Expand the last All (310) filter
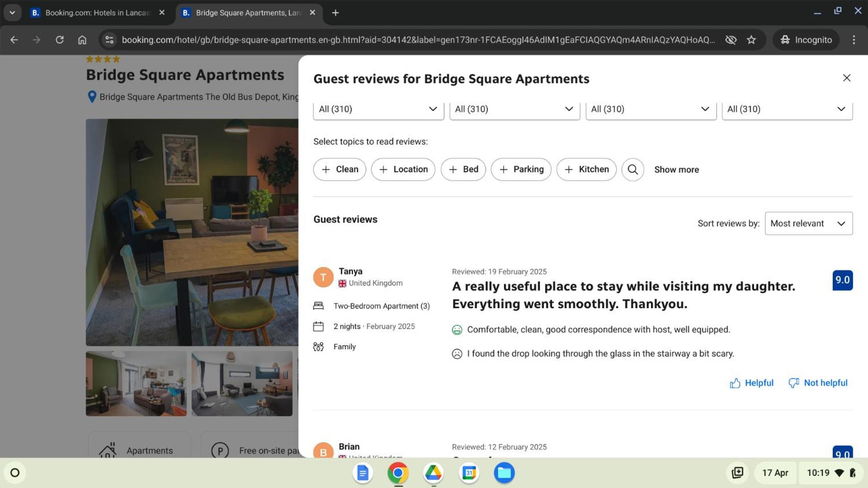The image size is (868, 488). coord(787,109)
